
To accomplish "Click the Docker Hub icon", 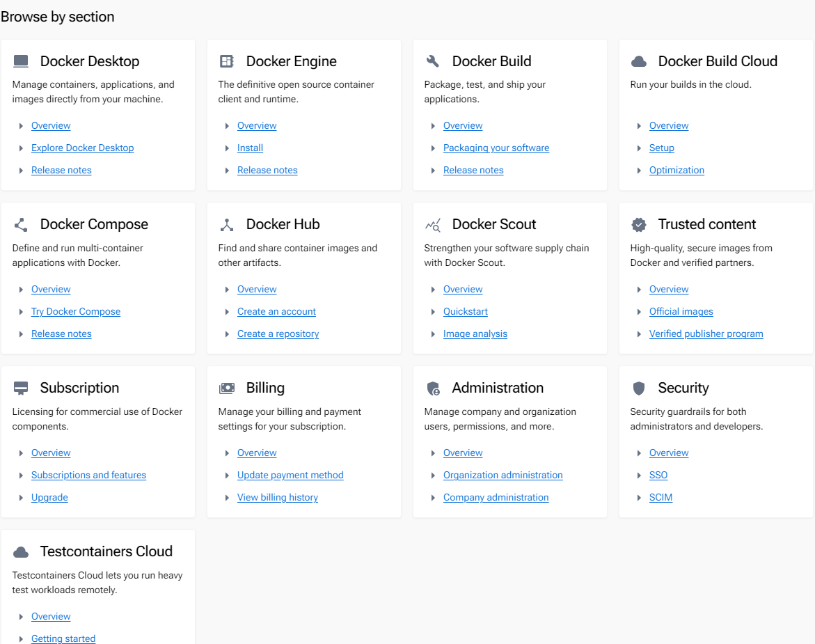I will 227,225.
